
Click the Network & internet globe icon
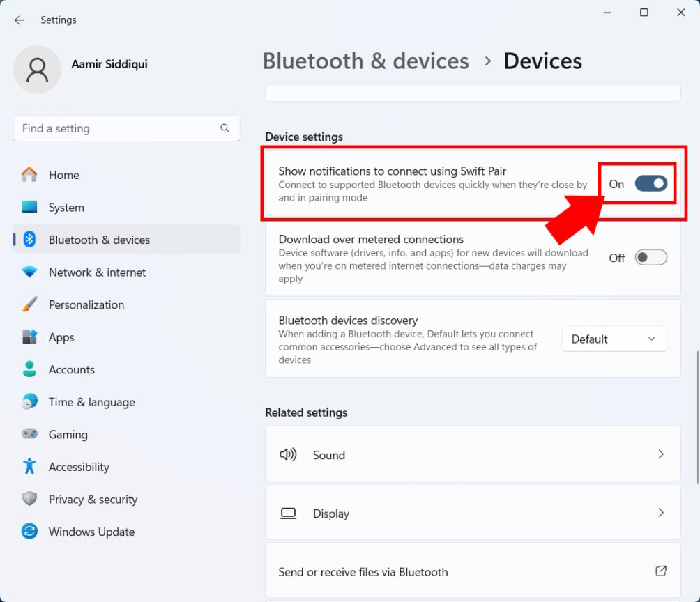tap(30, 272)
